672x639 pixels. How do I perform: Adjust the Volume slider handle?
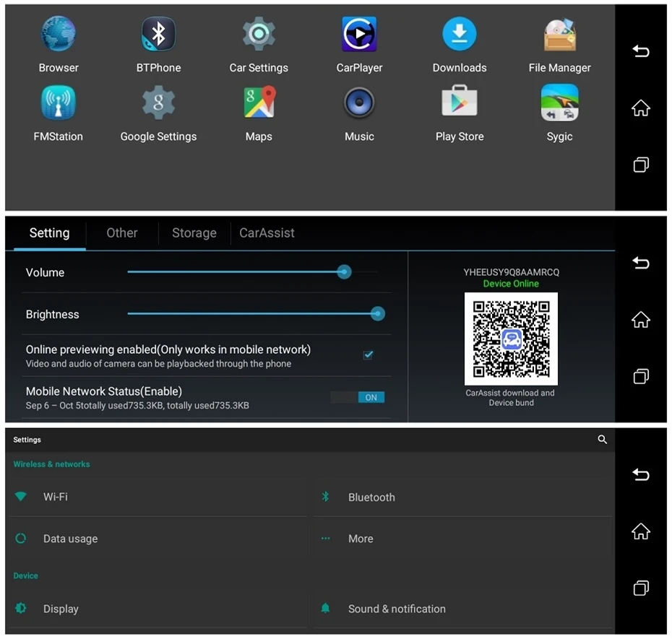344,272
